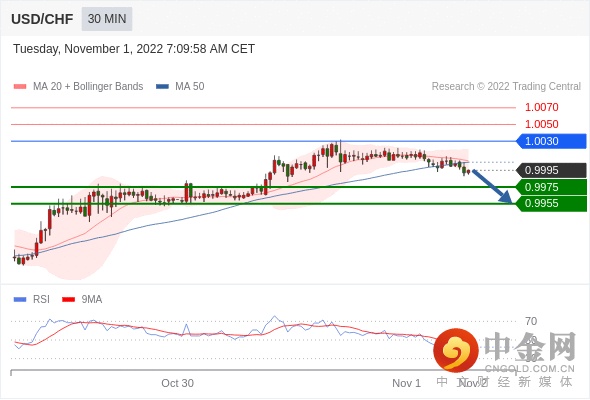Click the MA 50 legend swatch
Screen dimensions: 590x400
click(162, 87)
